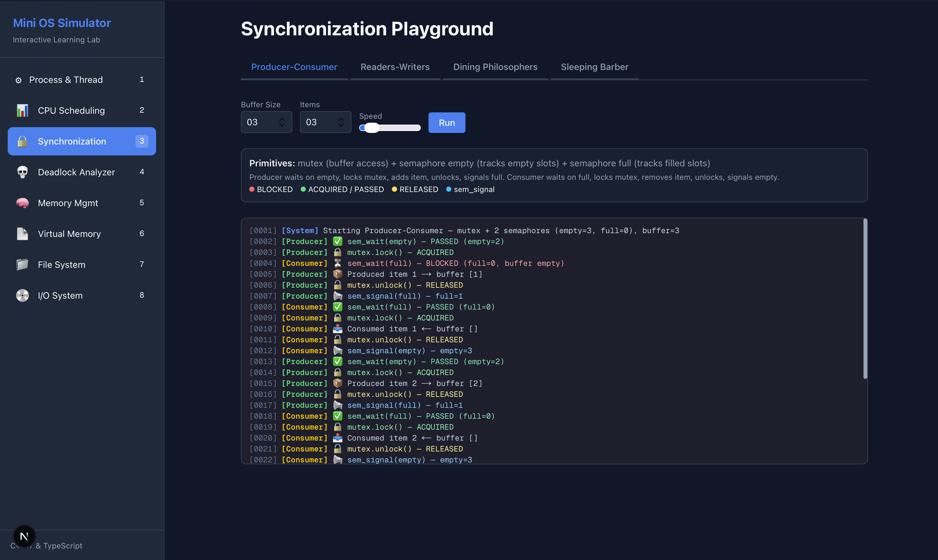Image resolution: width=938 pixels, height=560 pixels.
Task: Open the Dining Philosophers tab
Action: pos(495,67)
